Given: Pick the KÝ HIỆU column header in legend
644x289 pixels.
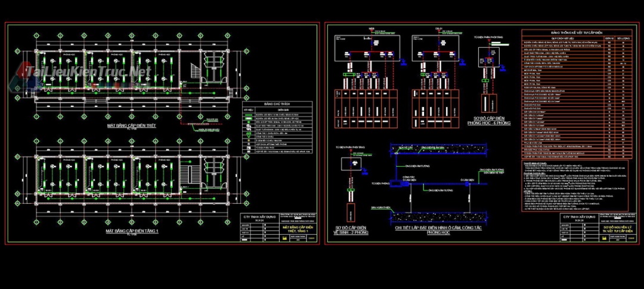Looking at the screenshot, I should [x=250, y=109].
